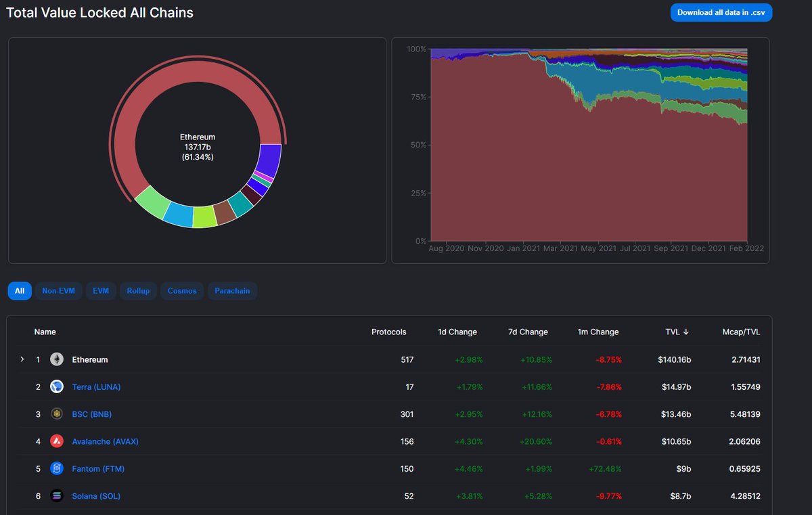The width and height of the screenshot is (812, 515).
Task: Click the 1m Change column header
Action: [598, 332]
